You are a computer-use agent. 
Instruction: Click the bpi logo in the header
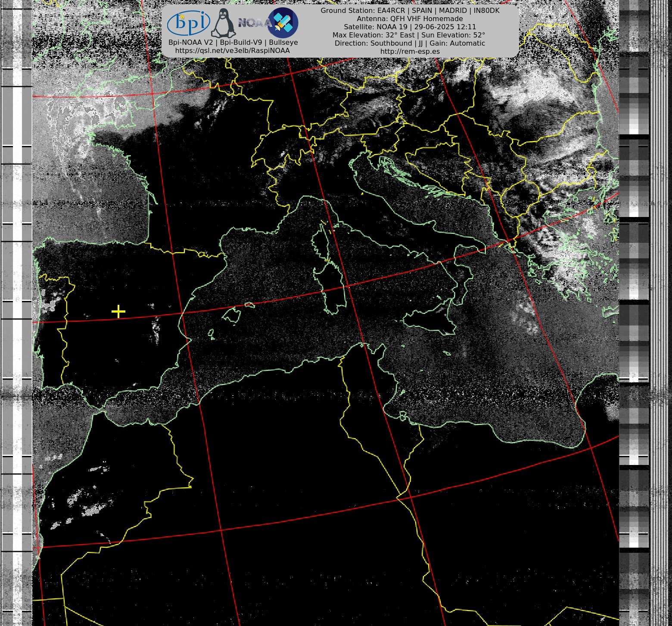tap(189, 23)
